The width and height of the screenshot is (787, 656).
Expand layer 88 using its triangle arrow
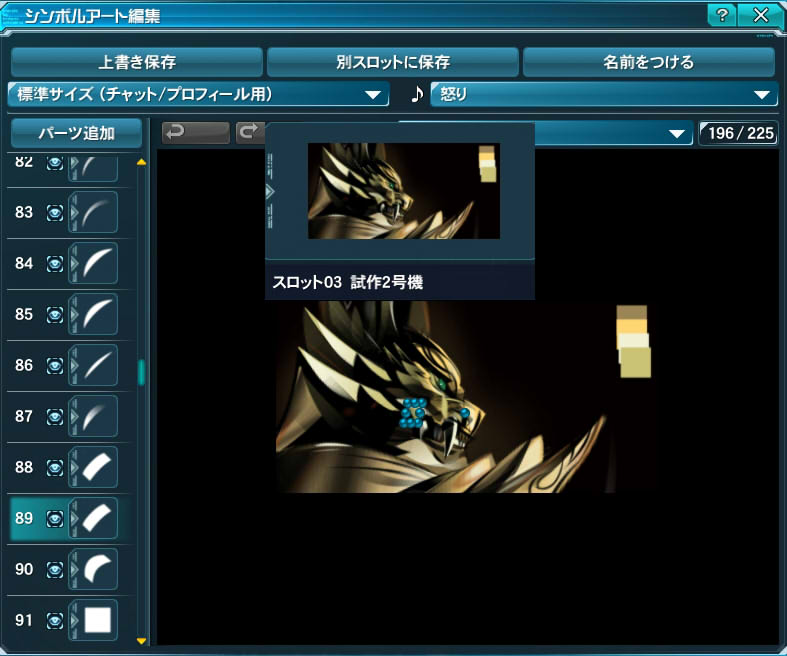tap(74, 467)
